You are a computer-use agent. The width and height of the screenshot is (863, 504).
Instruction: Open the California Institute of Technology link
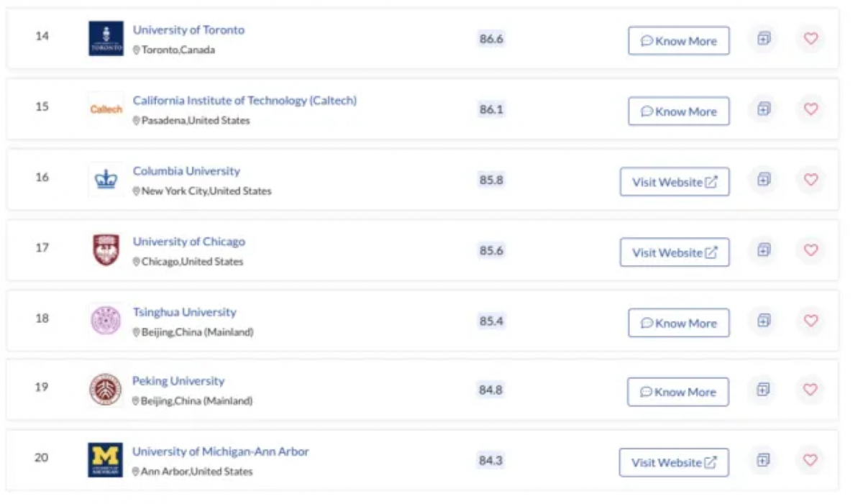tap(245, 101)
